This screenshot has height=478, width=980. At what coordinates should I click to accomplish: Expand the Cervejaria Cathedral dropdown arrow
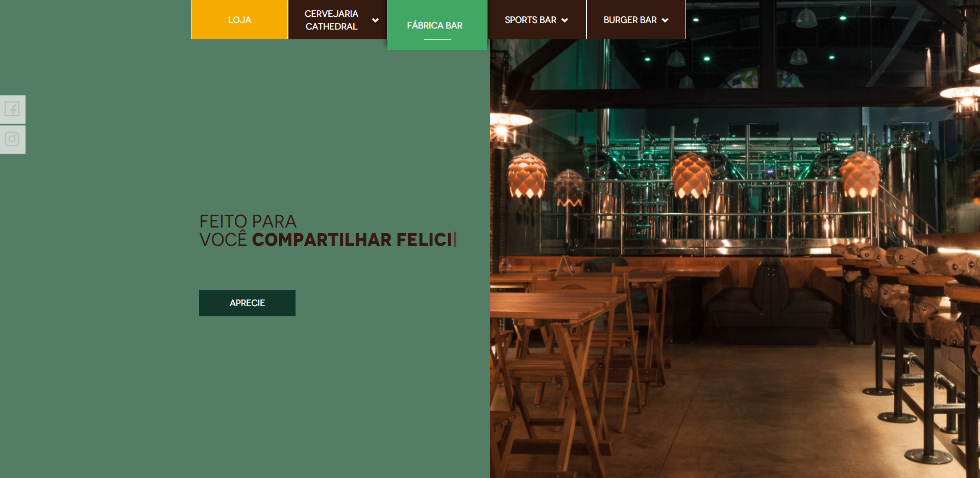coord(375,20)
